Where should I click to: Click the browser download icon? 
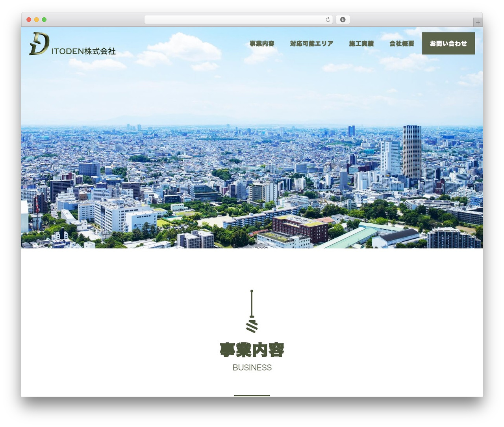(x=343, y=20)
